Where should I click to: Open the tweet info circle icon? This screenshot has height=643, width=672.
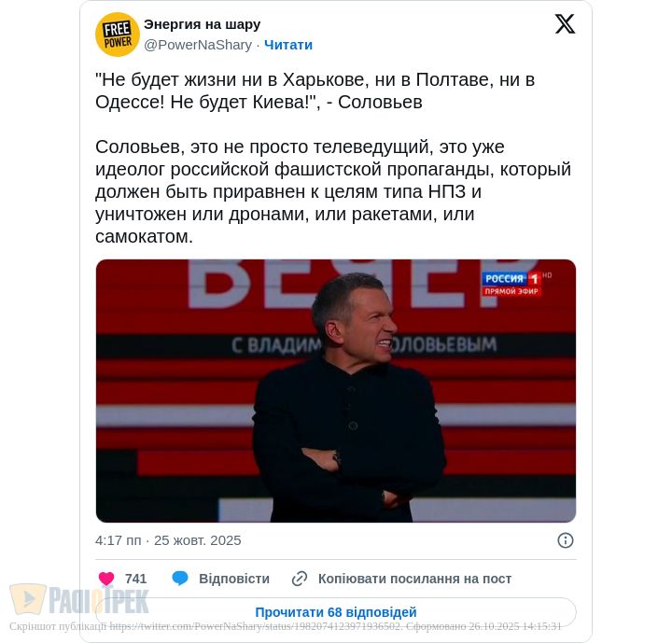(x=565, y=540)
